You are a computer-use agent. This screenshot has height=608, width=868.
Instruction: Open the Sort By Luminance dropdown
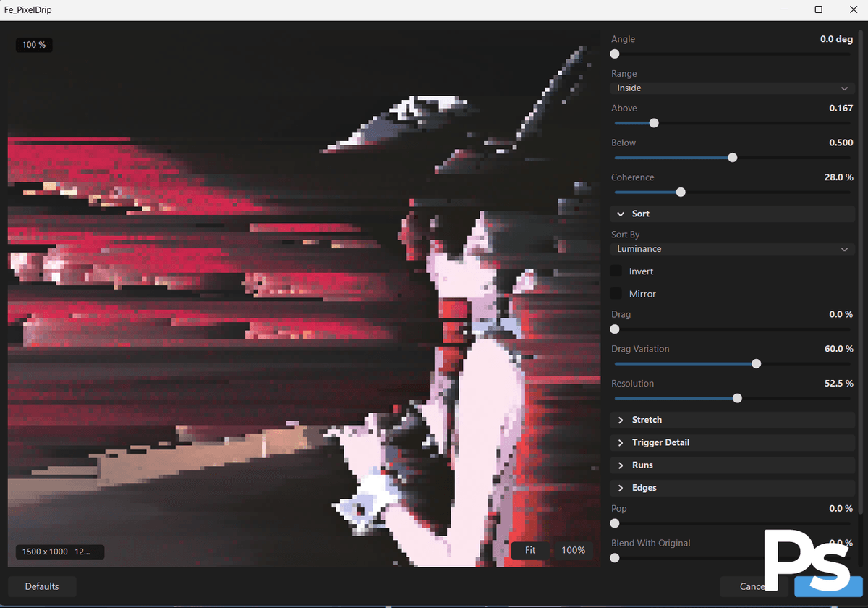coord(732,249)
